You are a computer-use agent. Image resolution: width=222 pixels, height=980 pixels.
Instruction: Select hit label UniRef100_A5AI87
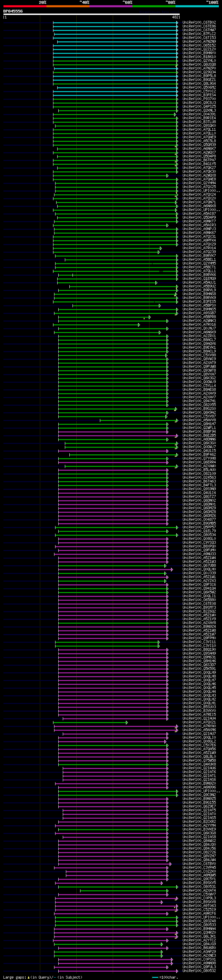pos(199,213)
